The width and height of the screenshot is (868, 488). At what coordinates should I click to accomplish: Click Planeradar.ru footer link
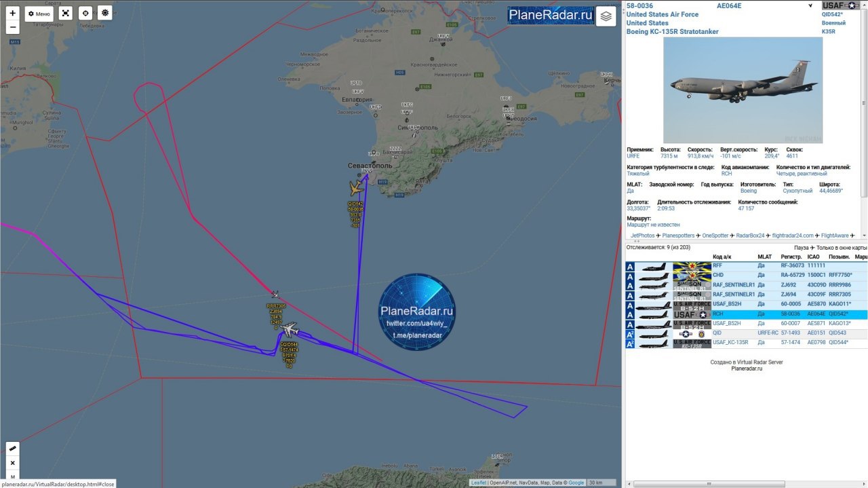click(746, 369)
